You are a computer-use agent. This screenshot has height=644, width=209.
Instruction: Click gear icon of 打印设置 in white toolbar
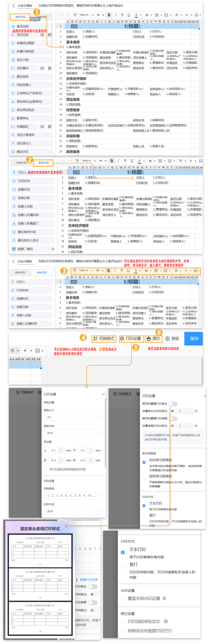point(122,339)
